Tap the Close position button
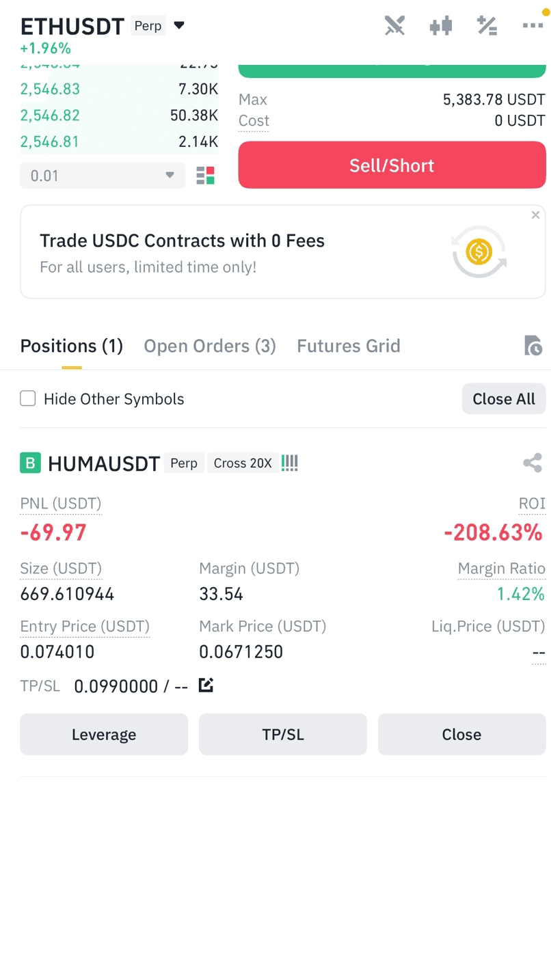The width and height of the screenshot is (551, 980). [461, 734]
